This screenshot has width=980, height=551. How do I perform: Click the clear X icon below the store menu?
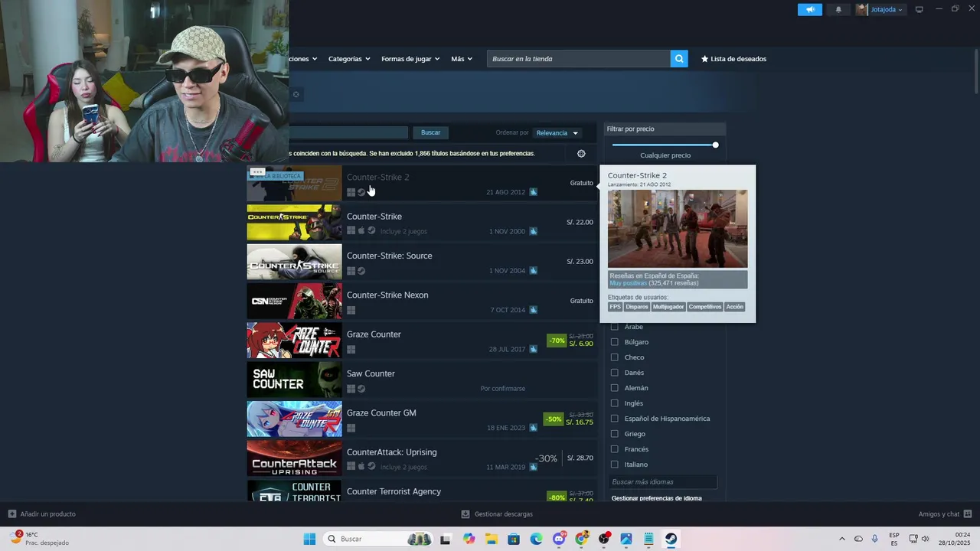tap(296, 94)
